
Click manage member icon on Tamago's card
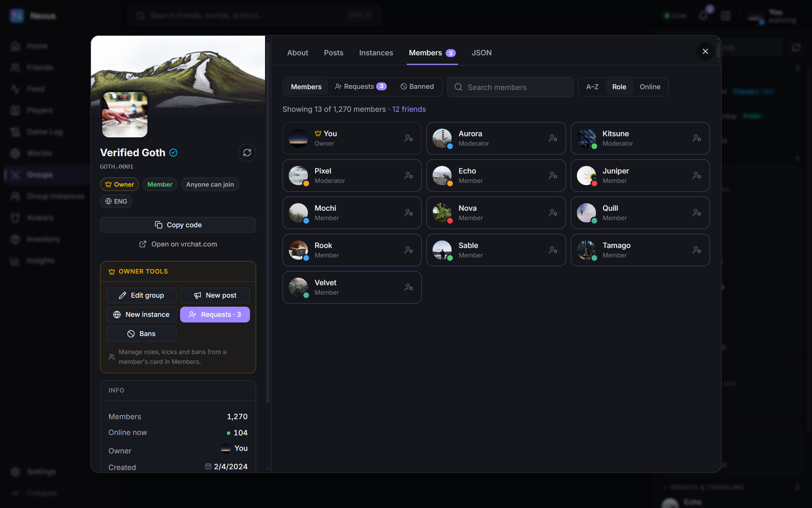(697, 250)
